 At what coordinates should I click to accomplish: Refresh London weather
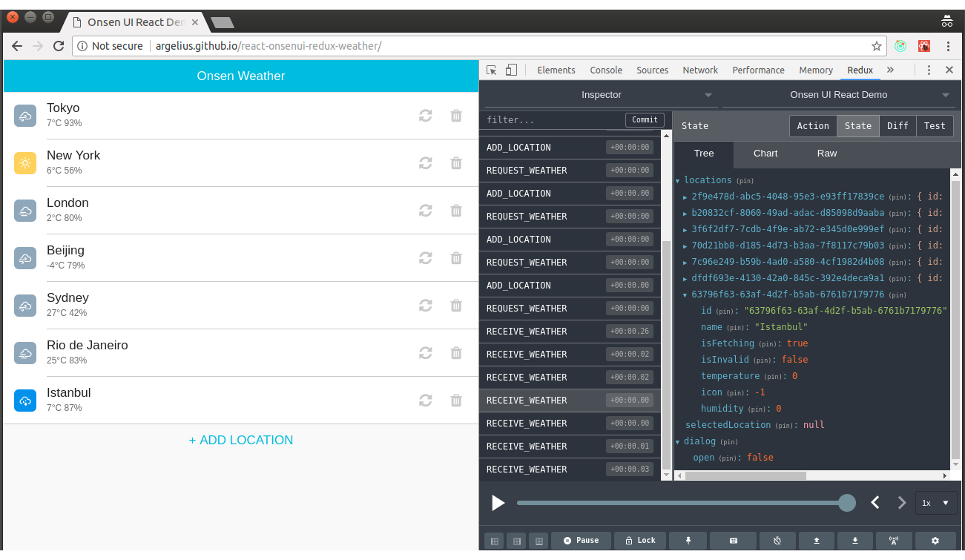tap(425, 211)
